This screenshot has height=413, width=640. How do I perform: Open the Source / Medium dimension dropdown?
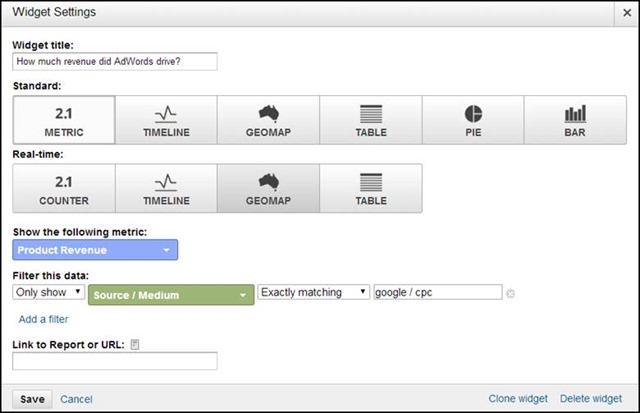(171, 295)
